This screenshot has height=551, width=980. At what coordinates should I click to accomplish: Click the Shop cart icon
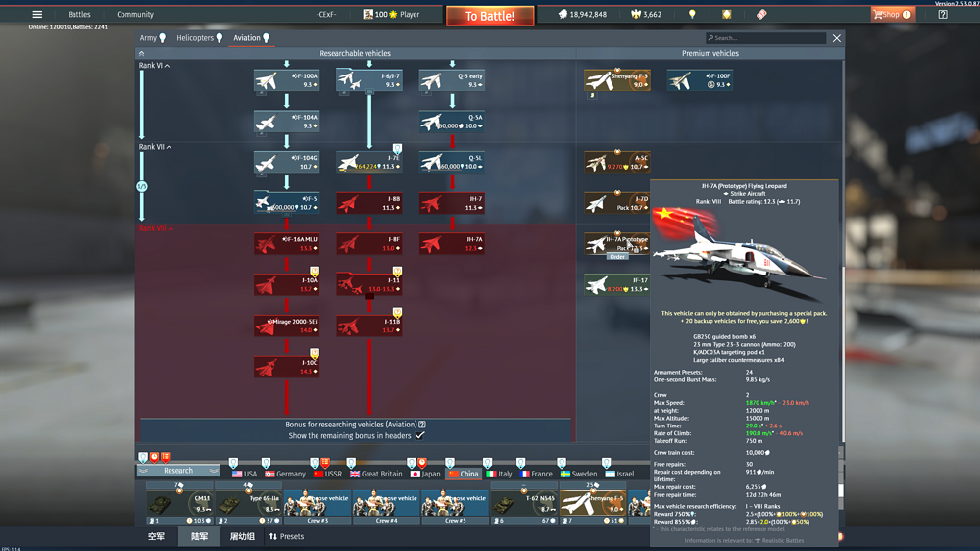coord(879,15)
